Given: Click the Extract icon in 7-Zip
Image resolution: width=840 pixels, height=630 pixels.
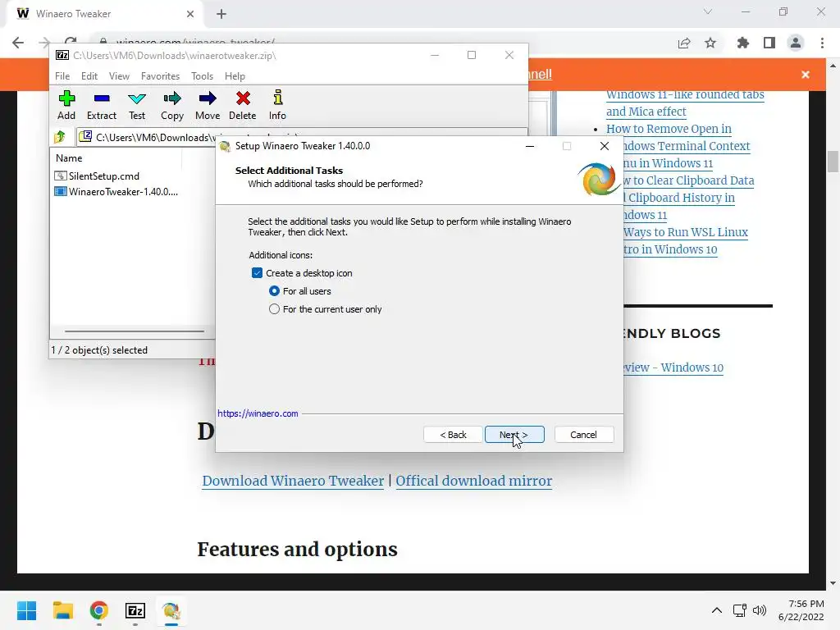Looking at the screenshot, I should click(101, 105).
